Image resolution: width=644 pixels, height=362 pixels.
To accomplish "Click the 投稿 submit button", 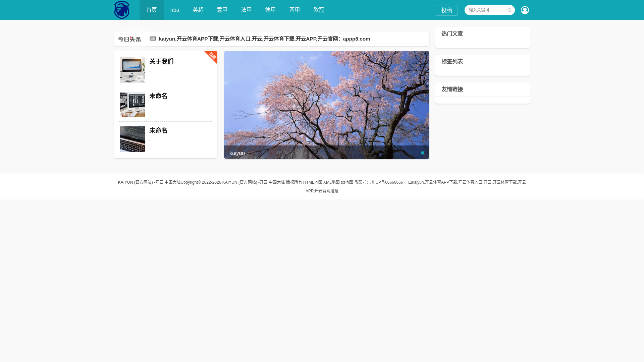I will point(447,10).
